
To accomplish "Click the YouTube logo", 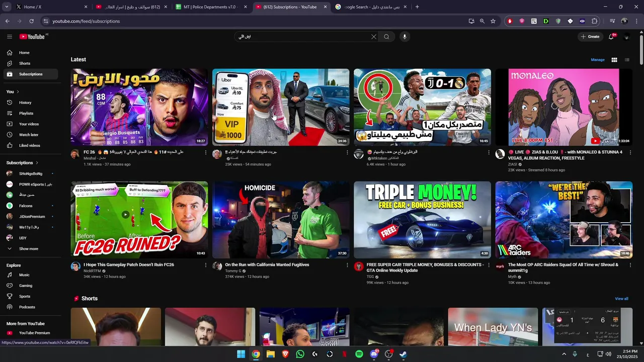I will coord(32,37).
